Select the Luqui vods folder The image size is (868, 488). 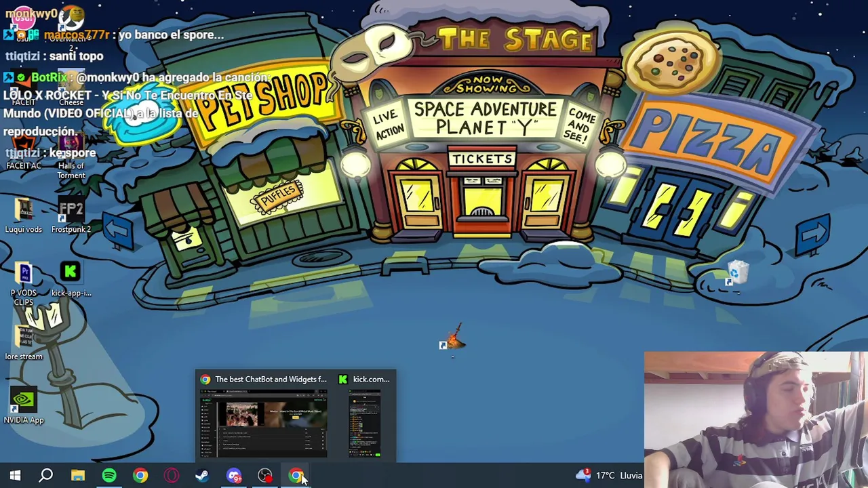[24, 216]
